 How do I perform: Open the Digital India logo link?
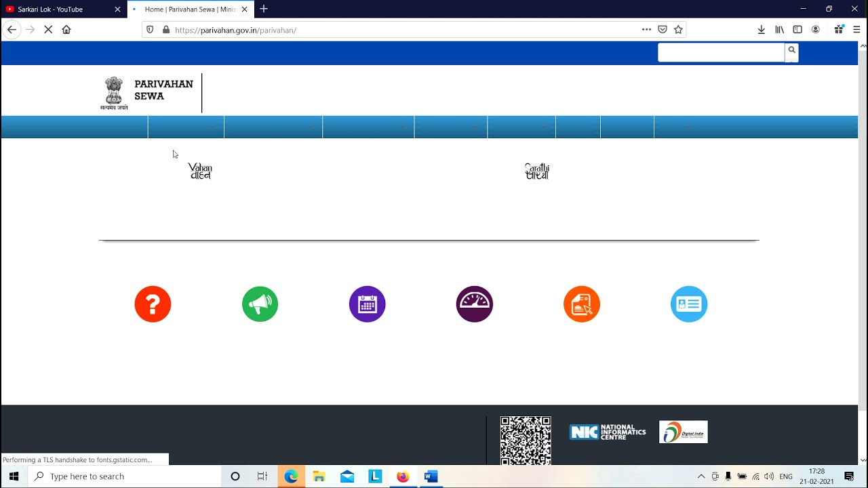(683, 432)
